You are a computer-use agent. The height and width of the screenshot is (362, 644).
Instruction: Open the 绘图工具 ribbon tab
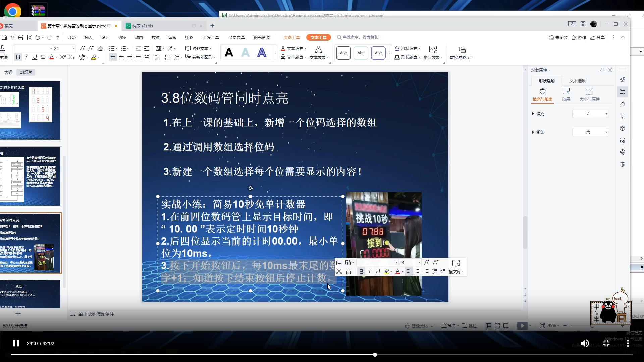pos(291,37)
